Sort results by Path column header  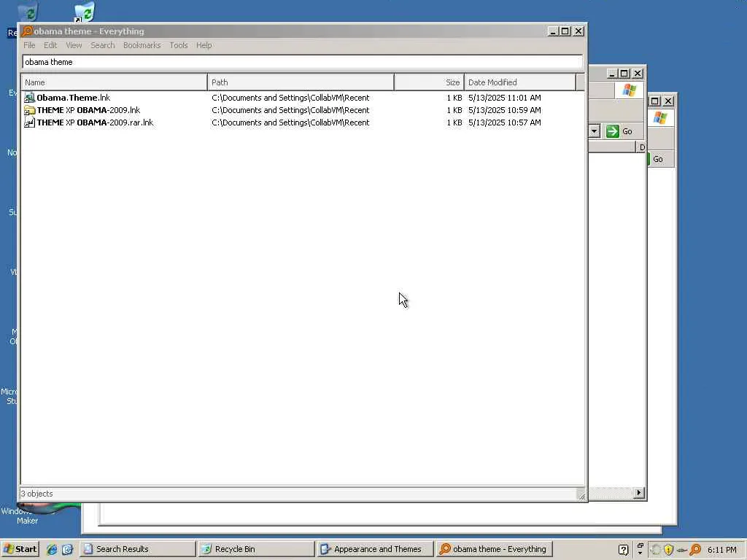(x=301, y=82)
